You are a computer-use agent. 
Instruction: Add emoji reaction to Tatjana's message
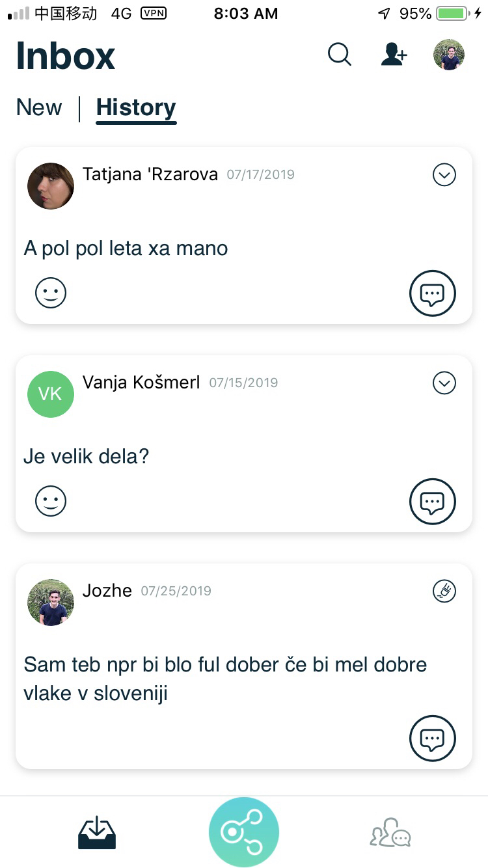pos(51,293)
